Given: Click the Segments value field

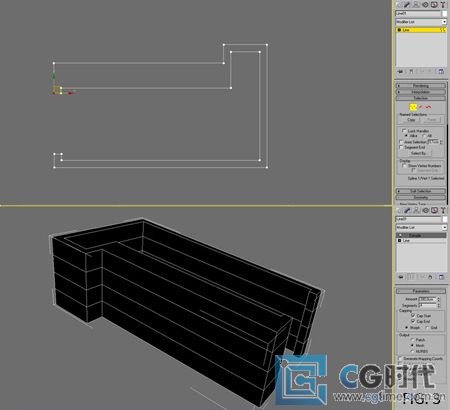Looking at the screenshot, I should [x=427, y=305].
